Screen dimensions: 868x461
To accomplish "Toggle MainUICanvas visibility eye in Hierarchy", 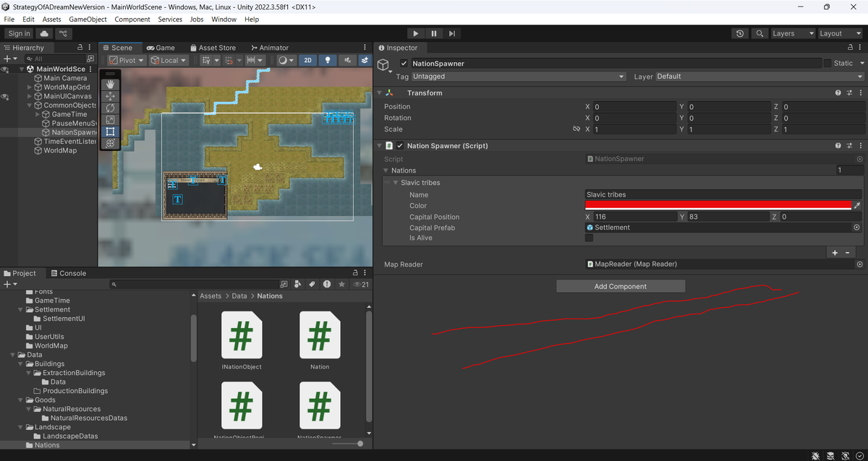I will click(x=5, y=96).
